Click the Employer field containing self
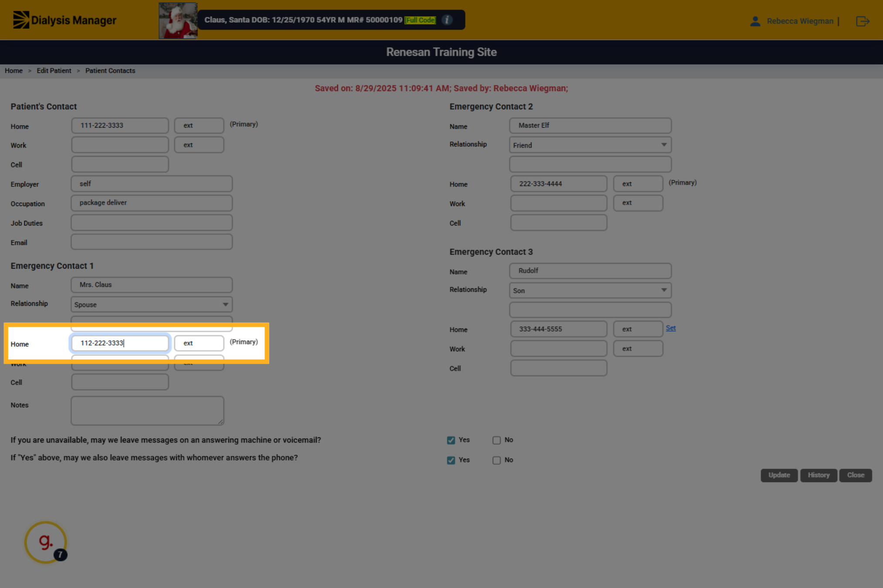Screen dimensions: 883x588 152,184
